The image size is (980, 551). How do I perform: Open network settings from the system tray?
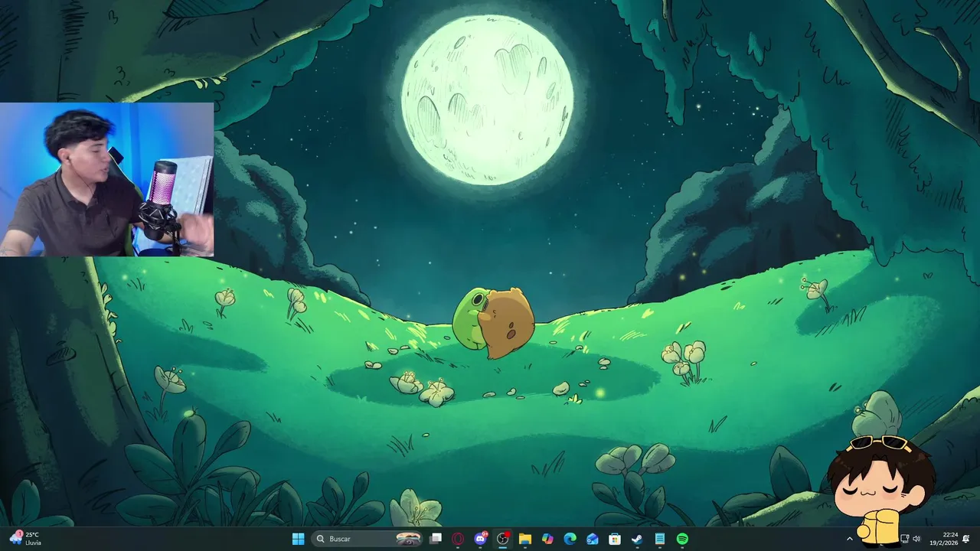pos(904,539)
